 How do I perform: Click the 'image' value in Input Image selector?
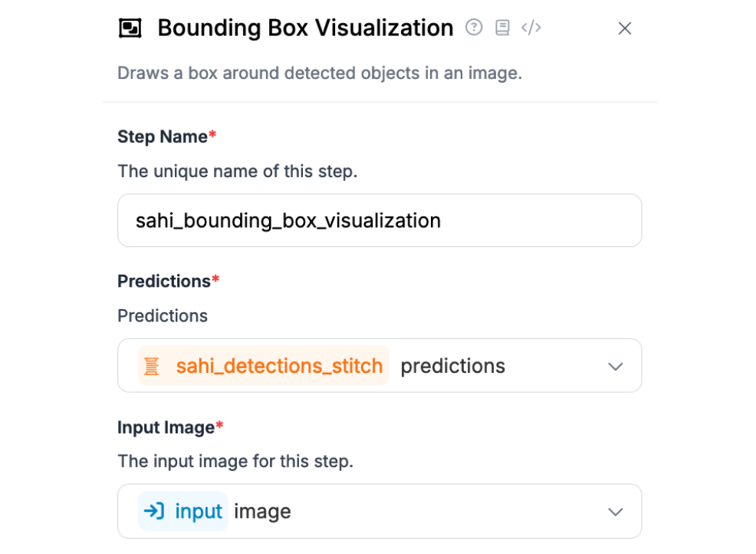262,511
